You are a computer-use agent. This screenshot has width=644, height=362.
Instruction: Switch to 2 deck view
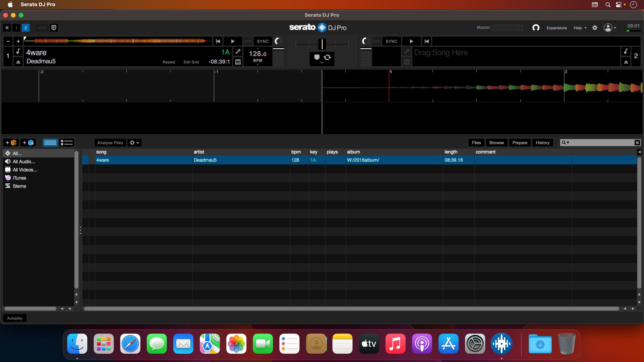coord(26,28)
